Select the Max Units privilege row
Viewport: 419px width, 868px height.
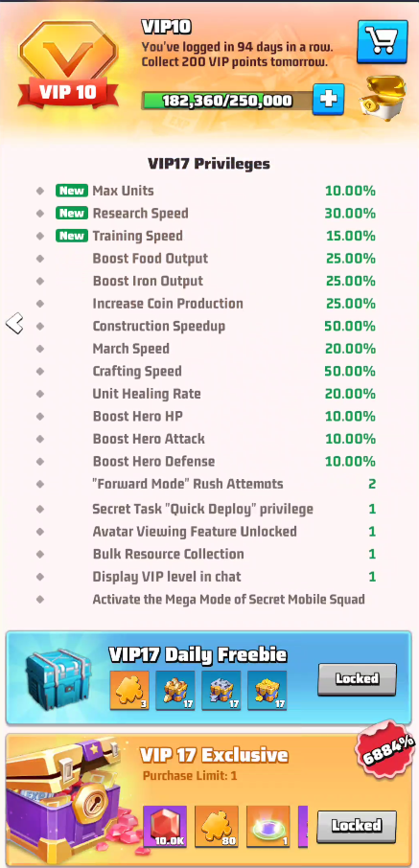click(206, 191)
